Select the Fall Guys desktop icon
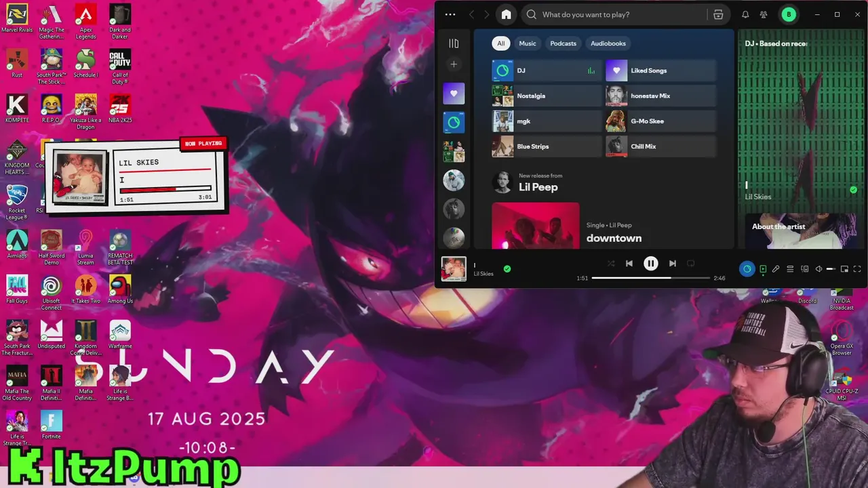The height and width of the screenshot is (488, 868). click(17, 289)
